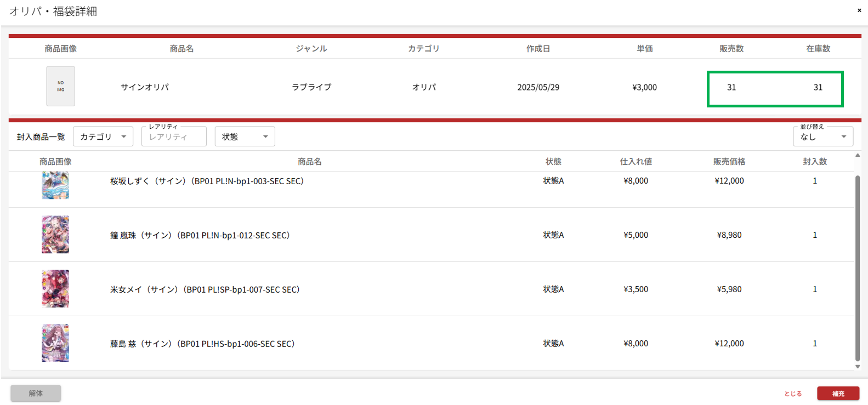
Task: Click ¥12,000 sale price for 桜坂しずく
Action: click(729, 181)
